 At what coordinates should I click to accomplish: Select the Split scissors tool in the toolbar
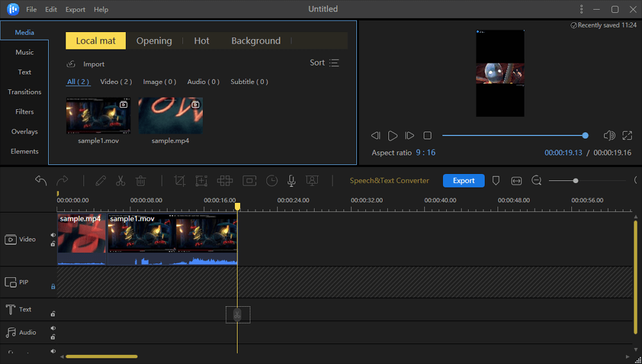point(120,181)
